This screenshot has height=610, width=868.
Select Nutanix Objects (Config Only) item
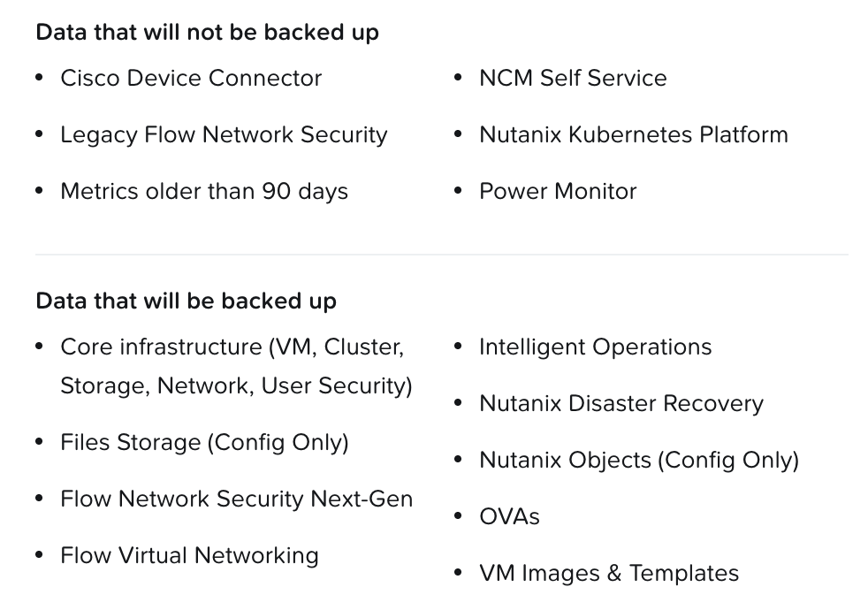pos(638,460)
